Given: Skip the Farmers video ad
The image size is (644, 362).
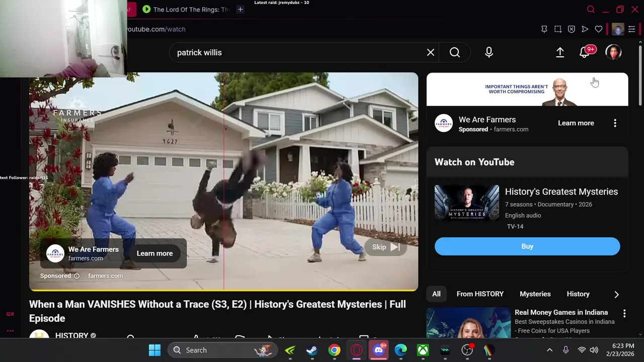Looking at the screenshot, I should (x=386, y=247).
